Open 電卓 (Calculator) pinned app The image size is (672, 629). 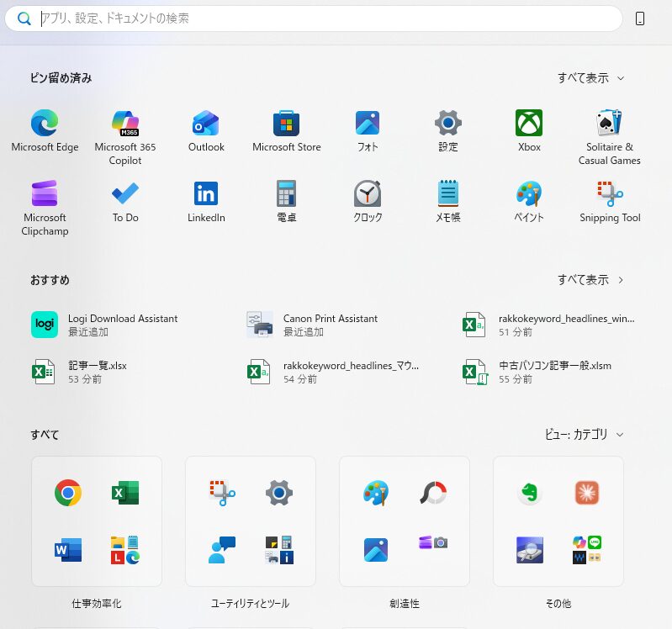(x=286, y=201)
